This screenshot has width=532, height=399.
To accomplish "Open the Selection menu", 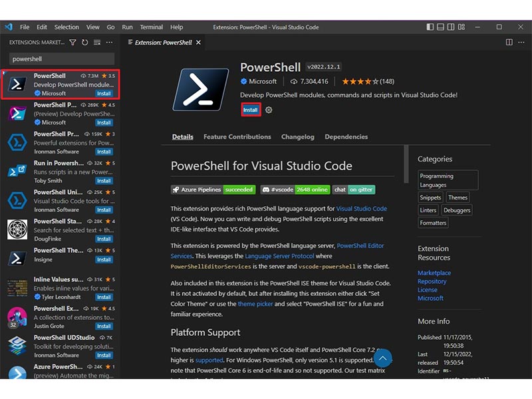I will point(66,27).
